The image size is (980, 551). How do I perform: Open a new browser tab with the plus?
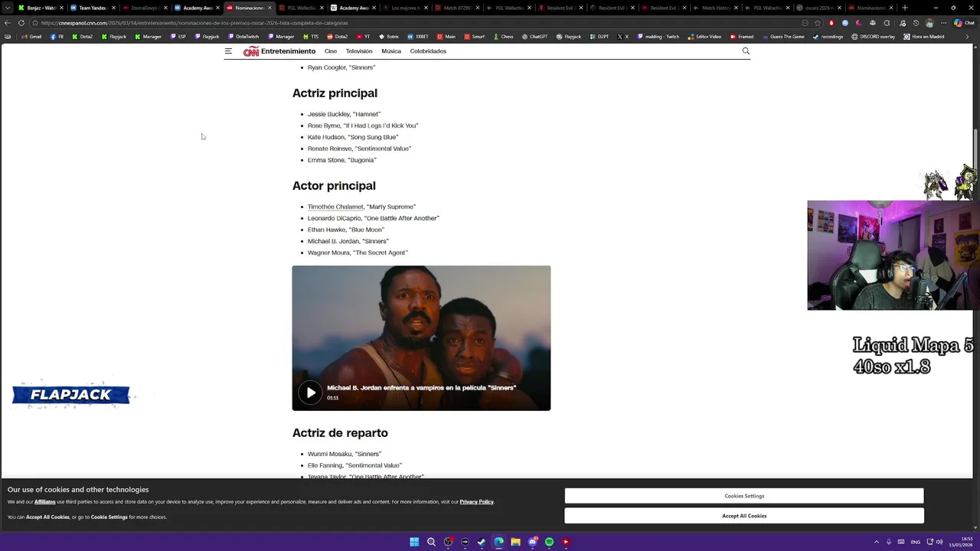click(x=905, y=8)
